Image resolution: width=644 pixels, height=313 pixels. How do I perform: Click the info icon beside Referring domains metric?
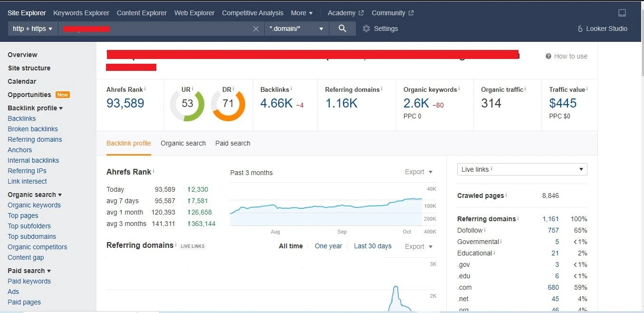tap(382, 89)
